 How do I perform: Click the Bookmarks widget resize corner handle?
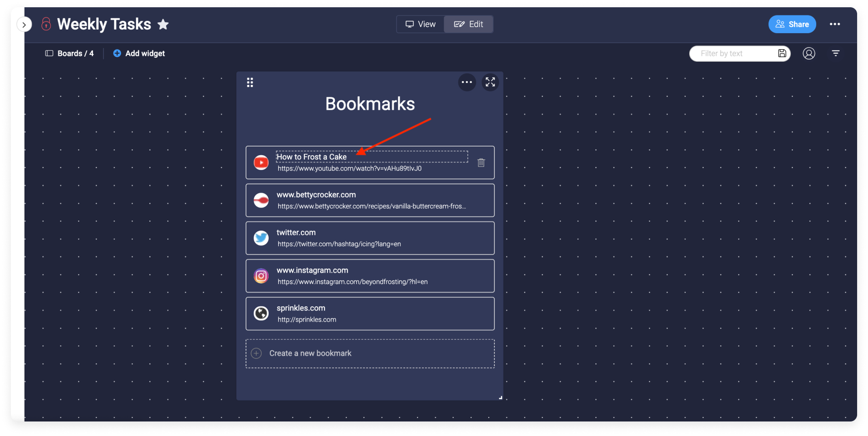[x=500, y=397]
